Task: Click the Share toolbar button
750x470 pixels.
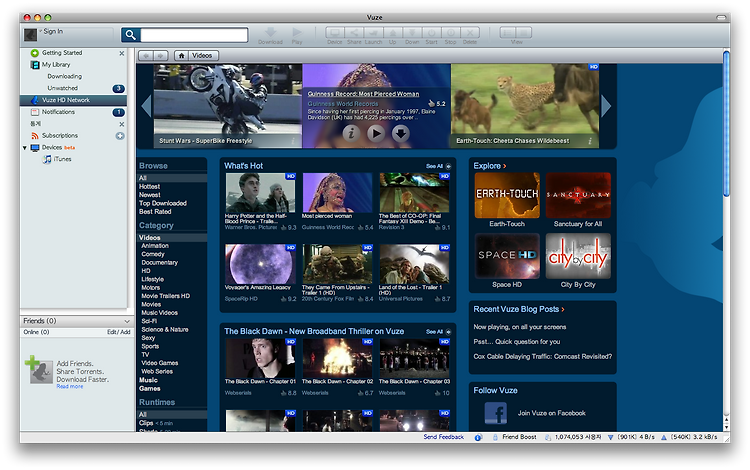Action: click(354, 33)
